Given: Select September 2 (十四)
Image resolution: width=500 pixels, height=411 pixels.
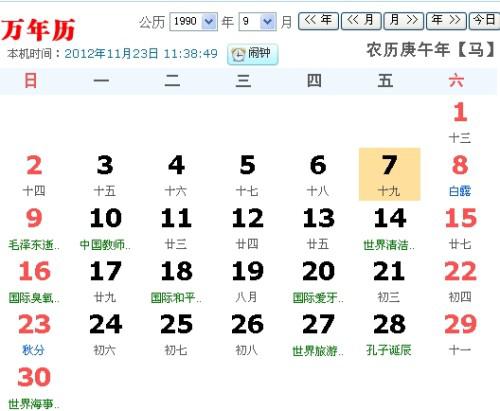Looking at the screenshot, I should (x=34, y=175).
